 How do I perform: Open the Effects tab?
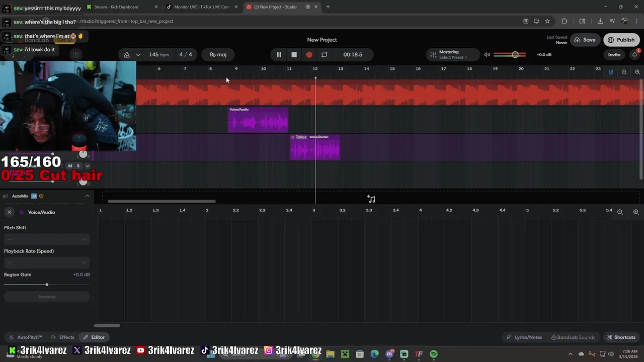pos(62,337)
